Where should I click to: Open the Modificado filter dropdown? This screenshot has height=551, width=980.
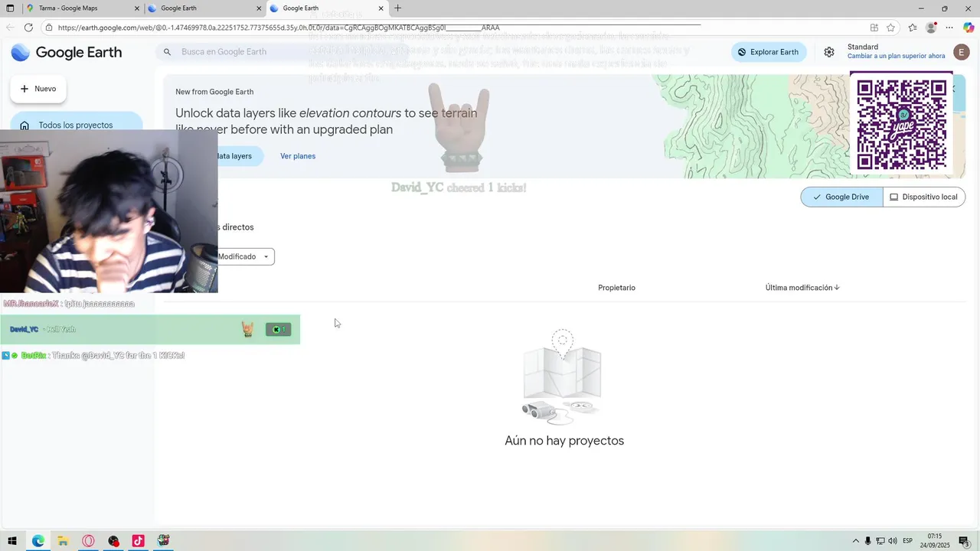point(243,256)
